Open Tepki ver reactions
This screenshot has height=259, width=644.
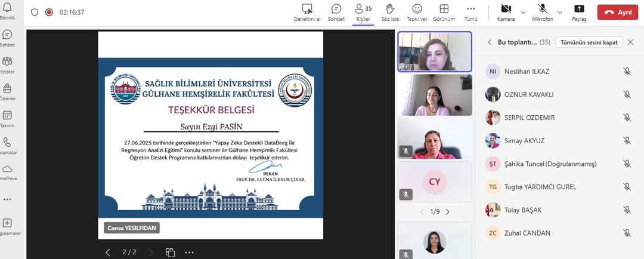(x=417, y=13)
